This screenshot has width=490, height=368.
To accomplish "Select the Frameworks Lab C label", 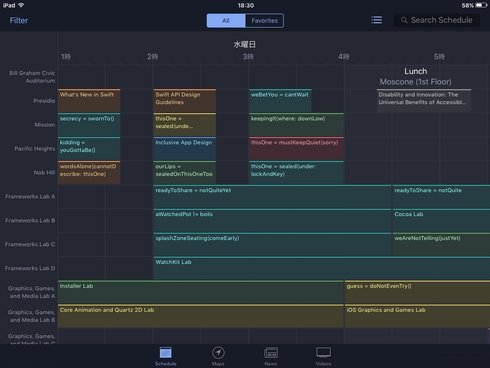I will [30, 244].
